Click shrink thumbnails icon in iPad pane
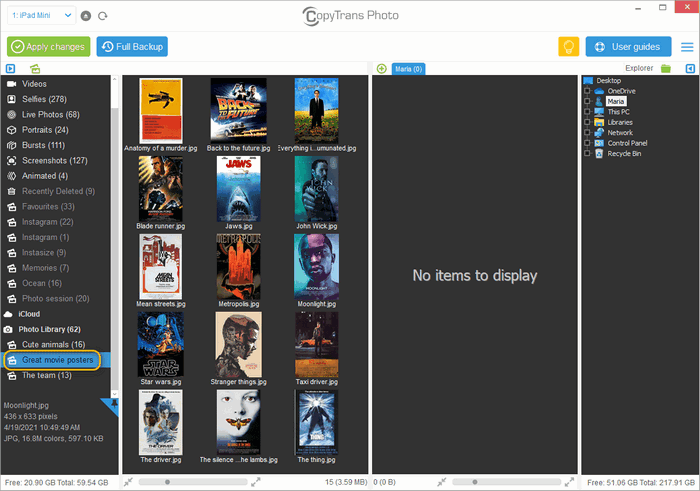This screenshot has height=491, width=700. tap(129, 482)
